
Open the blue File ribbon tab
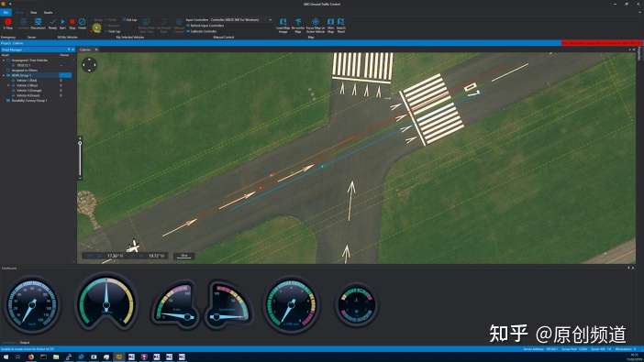click(x=6, y=12)
